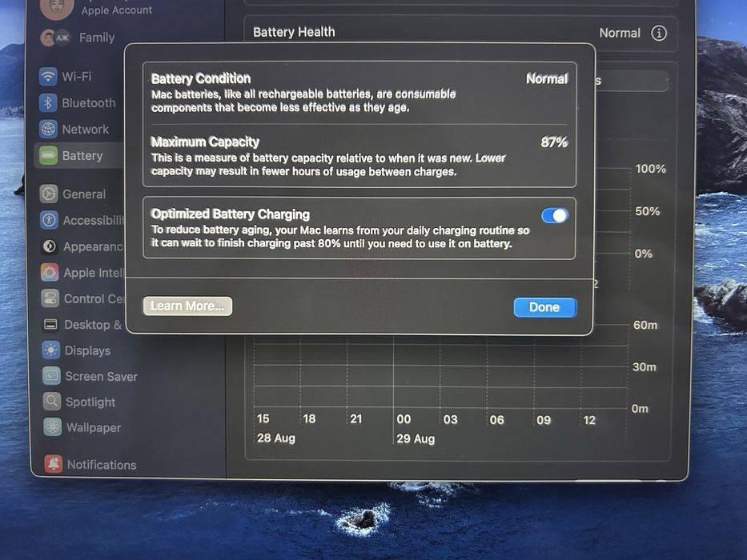Click the 87% capacity value
747x560 pixels.
coord(554,142)
